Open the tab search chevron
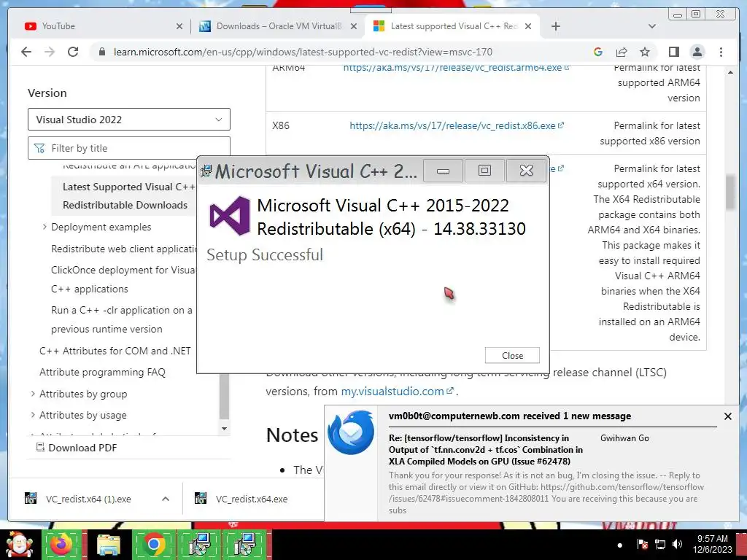This screenshot has height=560, width=747. (x=652, y=26)
